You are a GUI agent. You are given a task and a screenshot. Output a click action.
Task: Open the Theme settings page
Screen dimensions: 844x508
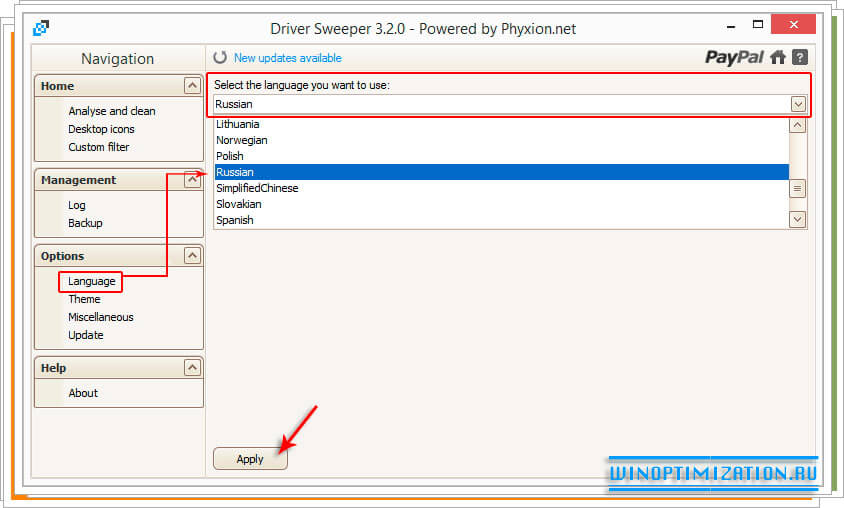[84, 299]
